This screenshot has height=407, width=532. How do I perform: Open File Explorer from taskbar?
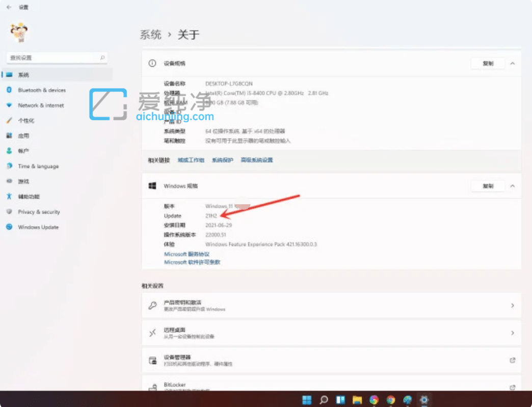point(357,400)
